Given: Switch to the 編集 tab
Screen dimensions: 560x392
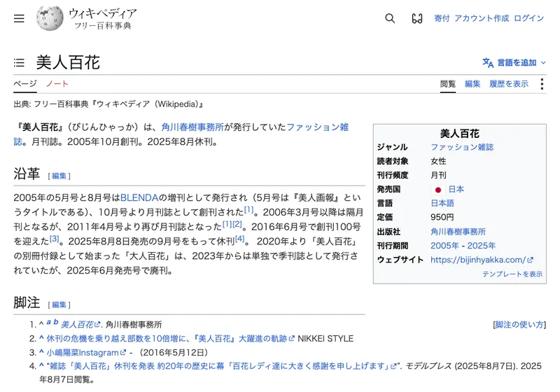Looking at the screenshot, I should coord(472,84).
